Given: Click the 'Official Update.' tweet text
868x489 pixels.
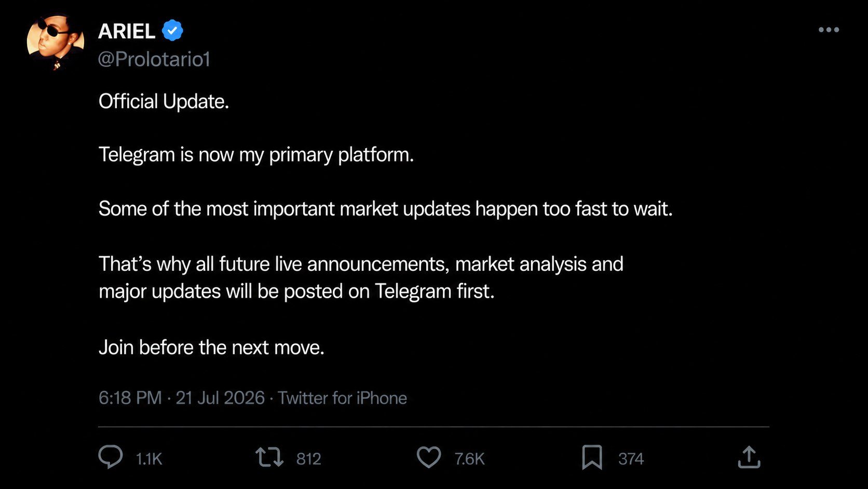Looking at the screenshot, I should coord(164,101).
